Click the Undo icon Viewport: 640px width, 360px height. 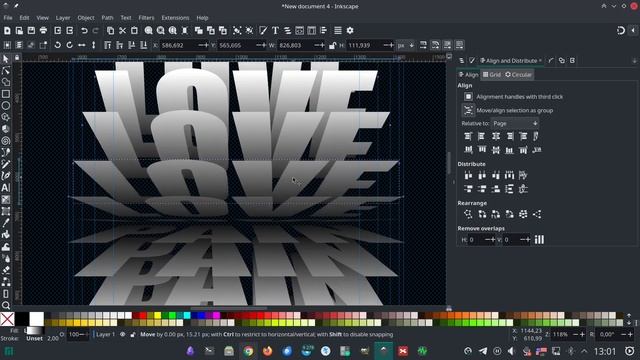pyautogui.click(x=84, y=31)
